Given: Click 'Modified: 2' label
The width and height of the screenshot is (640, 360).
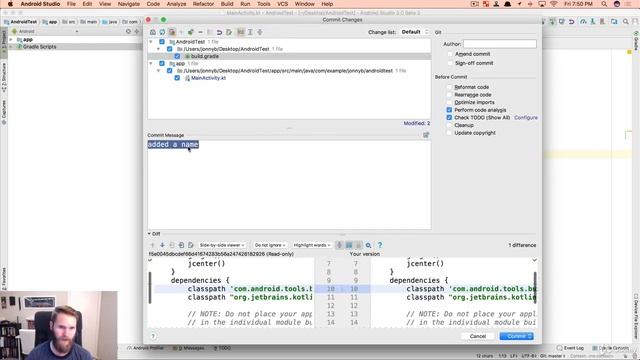Looking at the screenshot, I should point(417,123).
